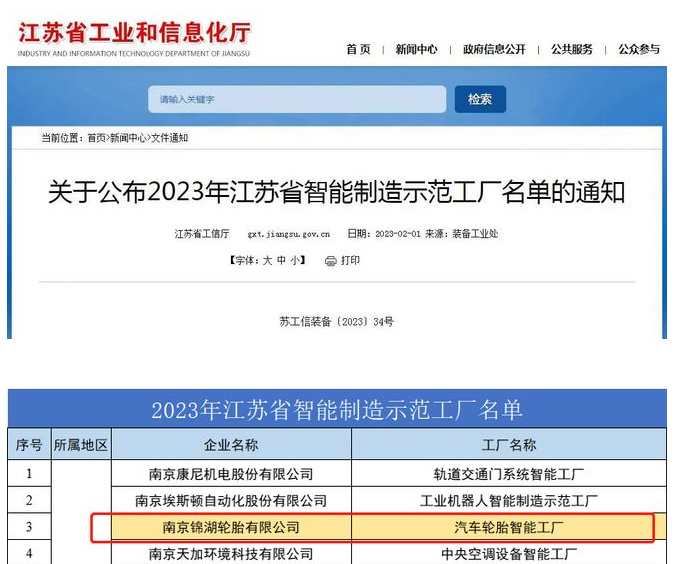Click the date 2023-02-01
Viewport: 676px width, 564px height.
397,234
